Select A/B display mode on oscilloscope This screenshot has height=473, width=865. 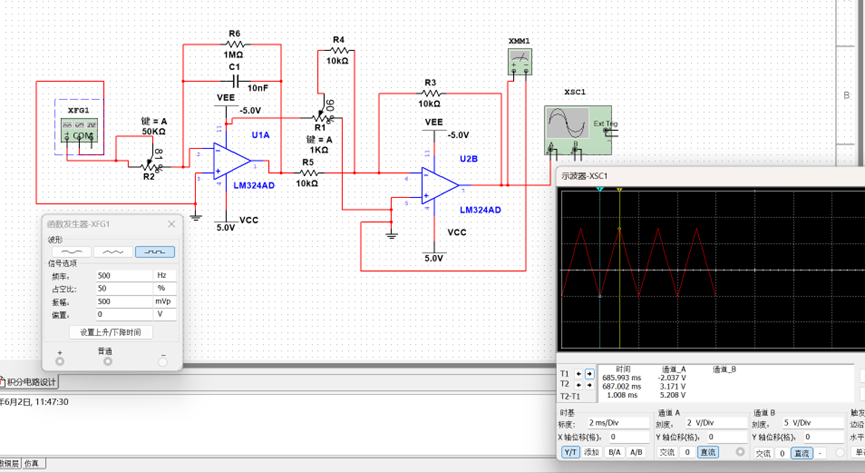[x=636, y=452]
